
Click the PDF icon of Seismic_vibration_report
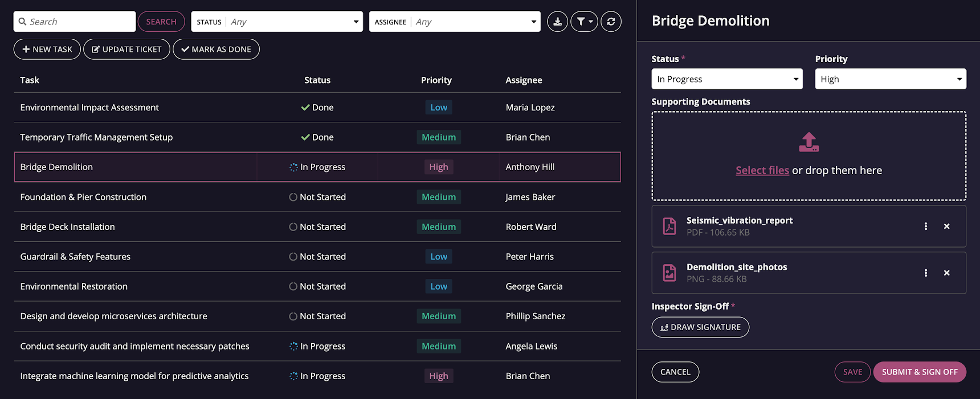click(669, 226)
